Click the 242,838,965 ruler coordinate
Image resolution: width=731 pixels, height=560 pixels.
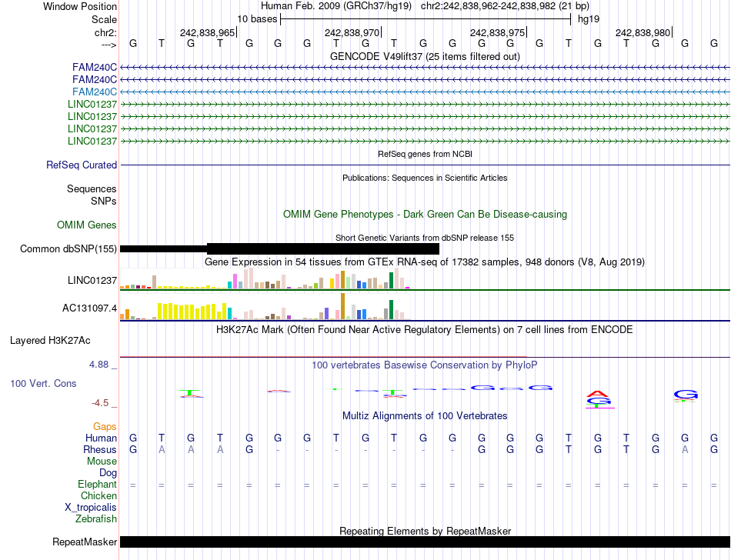click(x=208, y=32)
